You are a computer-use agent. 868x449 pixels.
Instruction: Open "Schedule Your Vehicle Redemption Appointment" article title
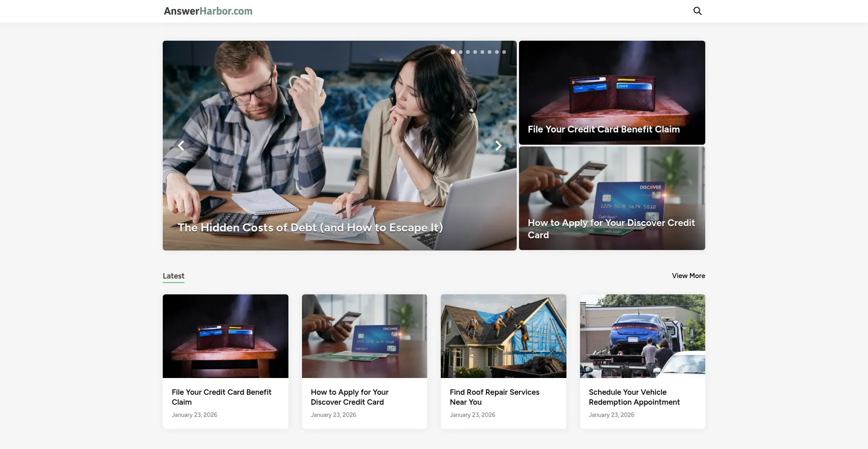point(634,397)
